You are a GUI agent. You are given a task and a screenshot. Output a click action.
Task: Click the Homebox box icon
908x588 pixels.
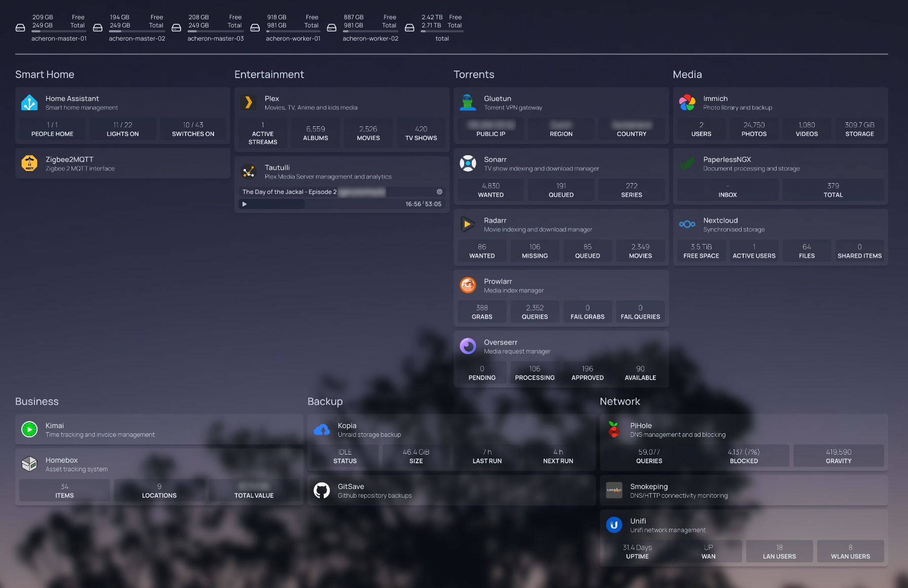[x=29, y=464]
